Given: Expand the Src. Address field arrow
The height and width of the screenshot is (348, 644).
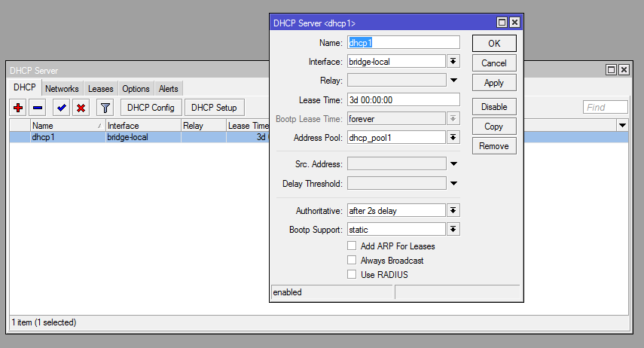Looking at the screenshot, I should [x=454, y=164].
